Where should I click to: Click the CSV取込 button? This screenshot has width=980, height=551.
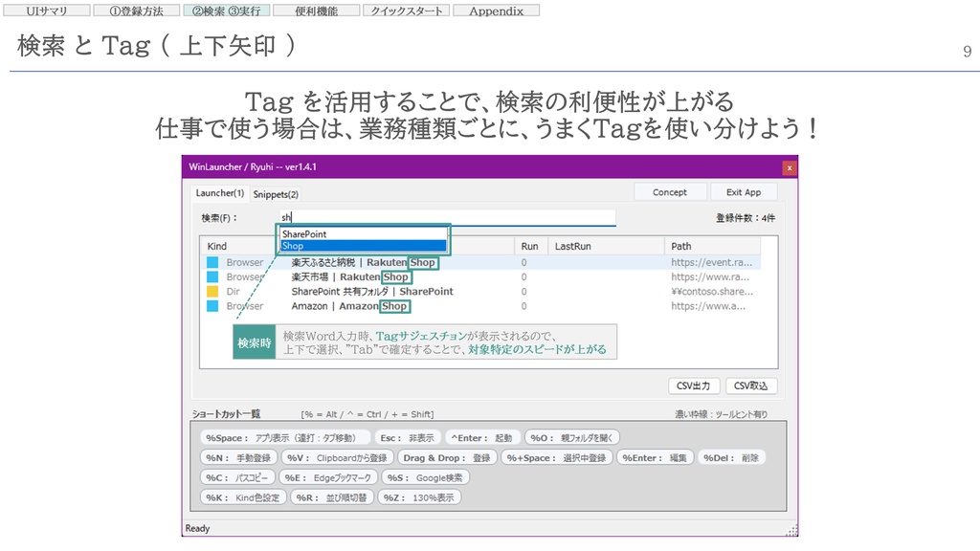750,386
